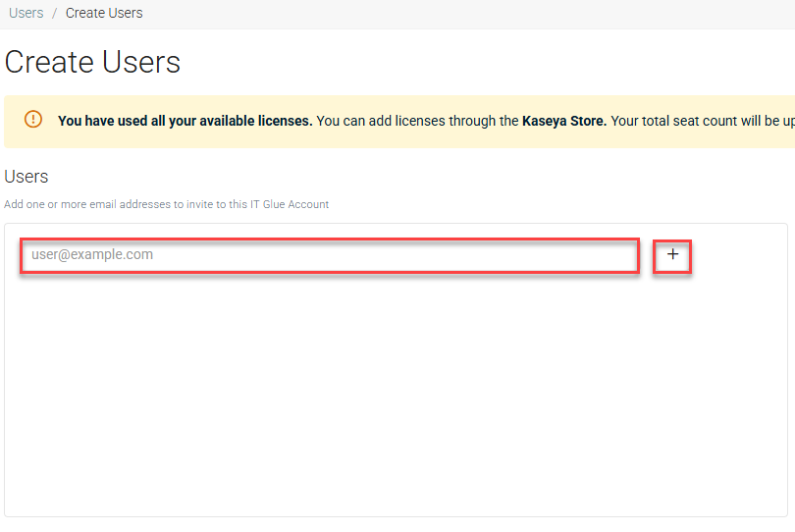Go back via the Users breadcrumb link

[26, 13]
